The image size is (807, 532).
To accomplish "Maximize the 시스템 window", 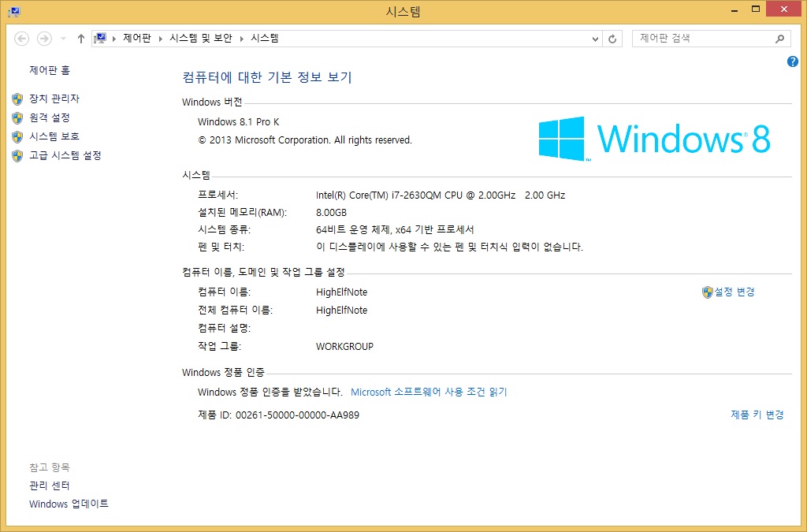I will [x=756, y=9].
